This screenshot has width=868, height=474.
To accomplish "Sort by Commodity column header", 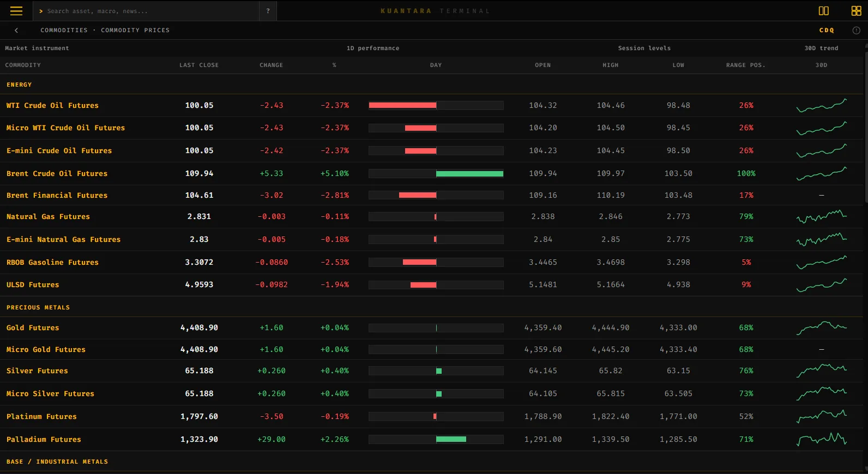I will tap(23, 65).
